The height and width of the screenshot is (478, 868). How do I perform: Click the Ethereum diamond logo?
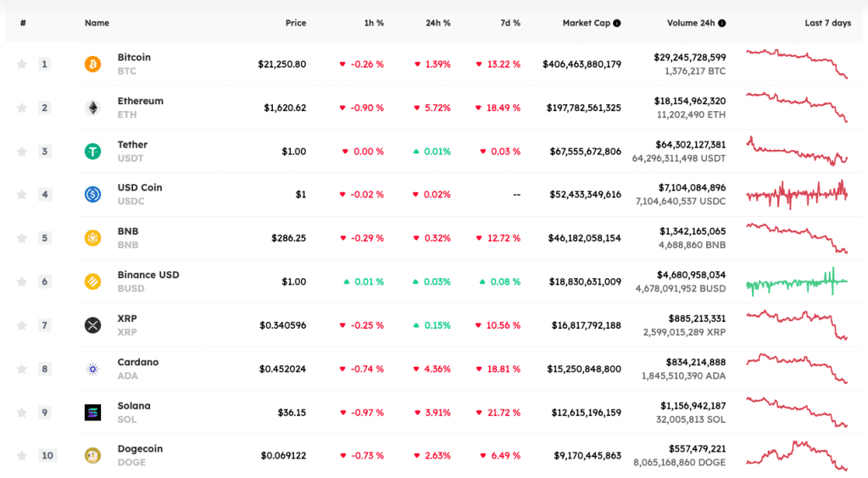[92, 108]
